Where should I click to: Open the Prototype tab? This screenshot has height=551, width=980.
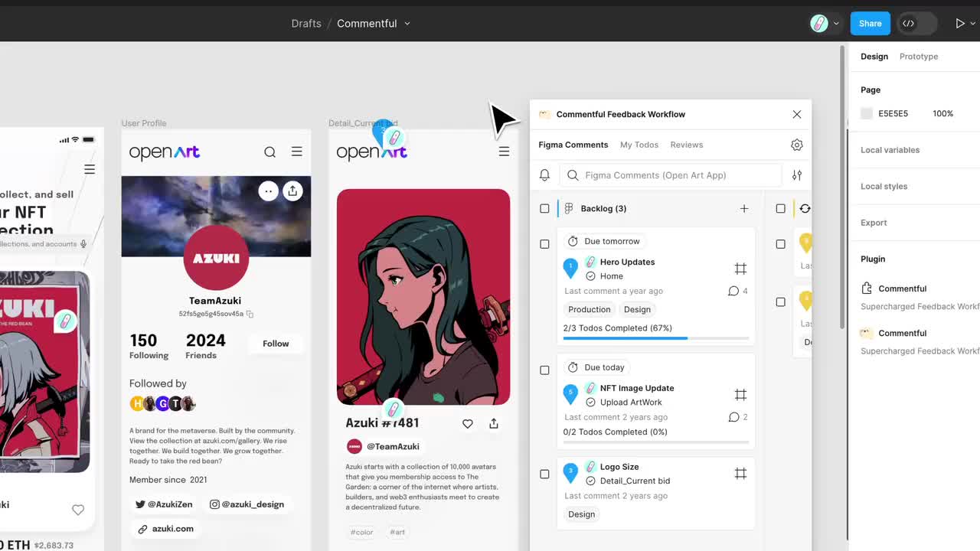(919, 57)
